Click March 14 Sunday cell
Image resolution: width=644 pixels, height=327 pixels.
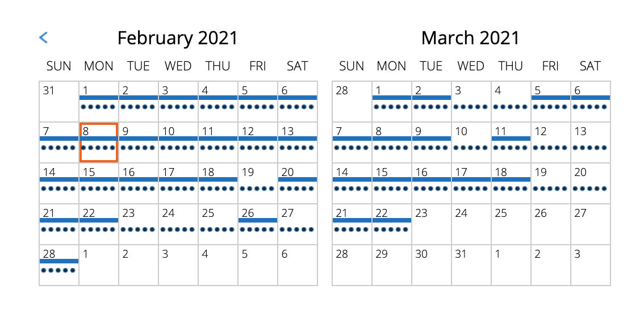[x=352, y=183]
